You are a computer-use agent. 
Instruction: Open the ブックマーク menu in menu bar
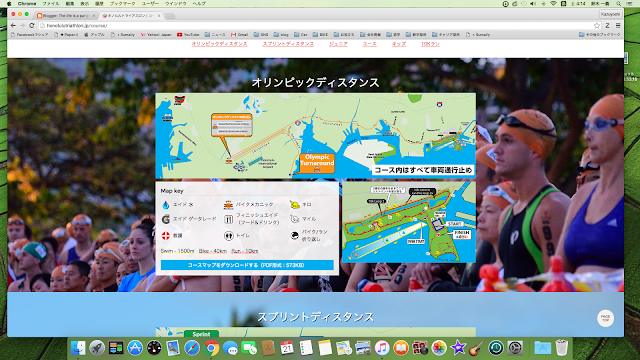122,3
